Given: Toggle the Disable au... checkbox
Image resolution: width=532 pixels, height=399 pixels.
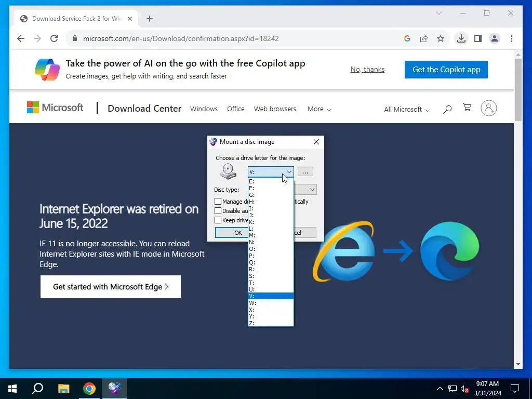Looking at the screenshot, I should coord(218,211).
